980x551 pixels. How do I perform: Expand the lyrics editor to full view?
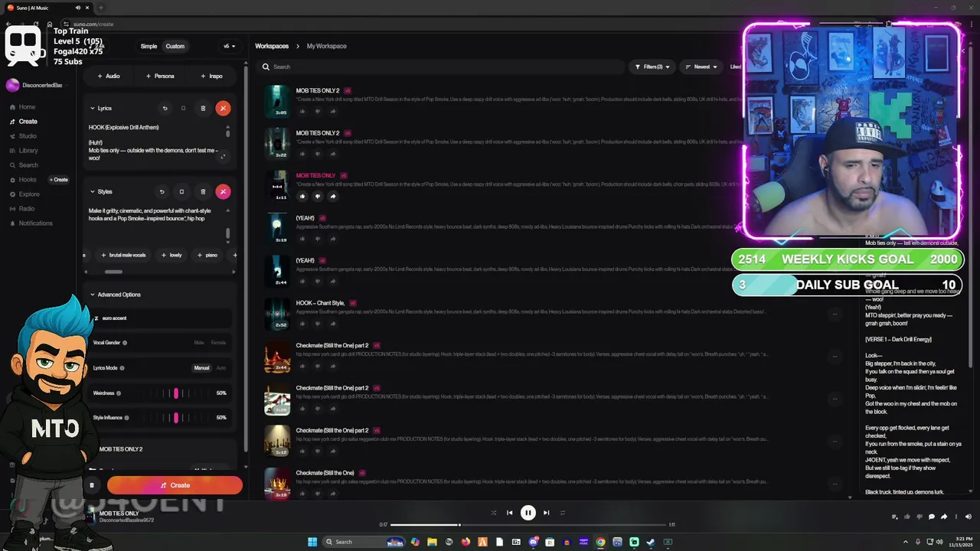[223, 156]
